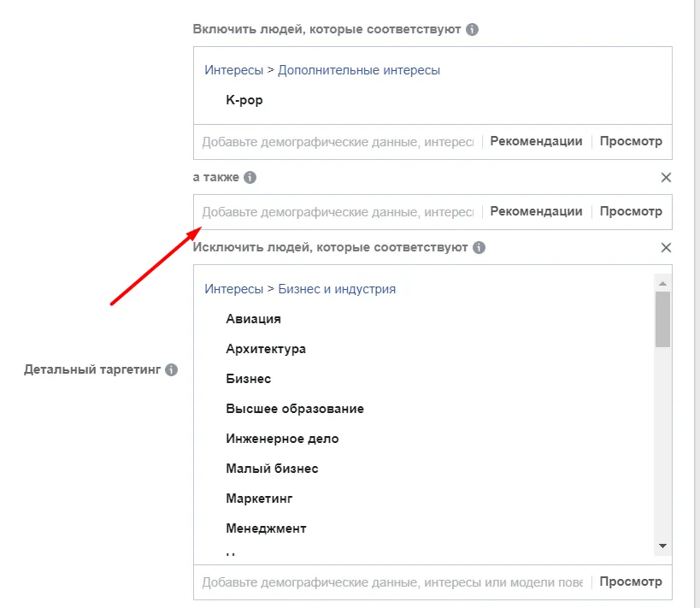Click the 'Интересы' link above K-pop
The width and height of the screenshot is (700, 608).
233,70
